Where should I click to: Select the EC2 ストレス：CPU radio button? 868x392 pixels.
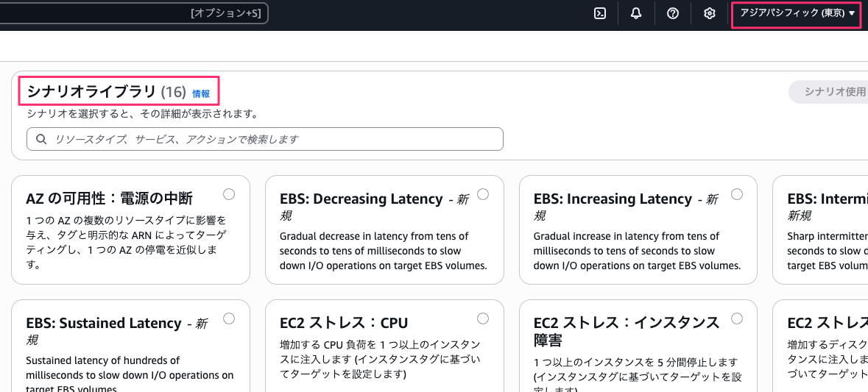(483, 318)
